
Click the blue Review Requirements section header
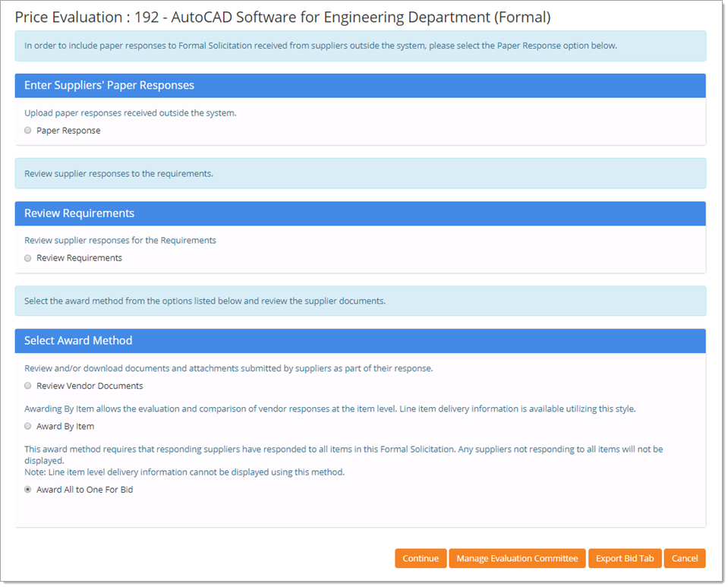(x=361, y=213)
